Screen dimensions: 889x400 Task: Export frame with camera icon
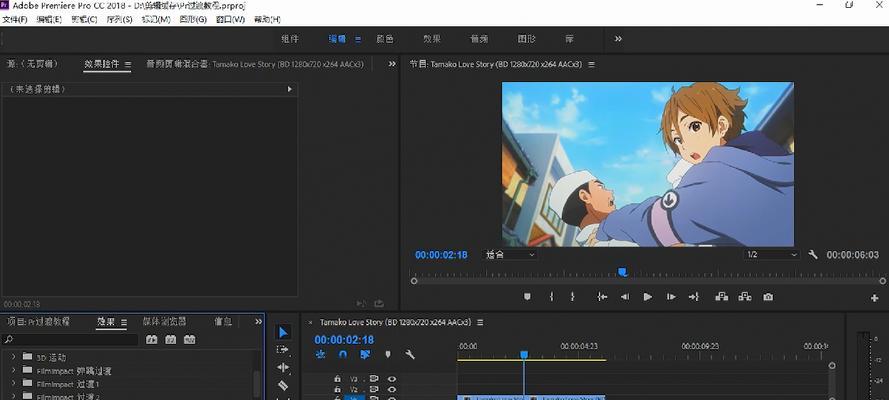(768, 296)
